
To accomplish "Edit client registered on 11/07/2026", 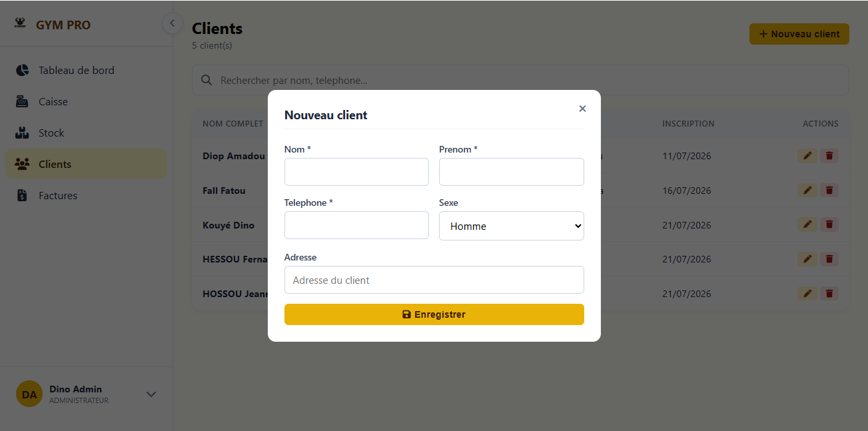I will 807,156.
